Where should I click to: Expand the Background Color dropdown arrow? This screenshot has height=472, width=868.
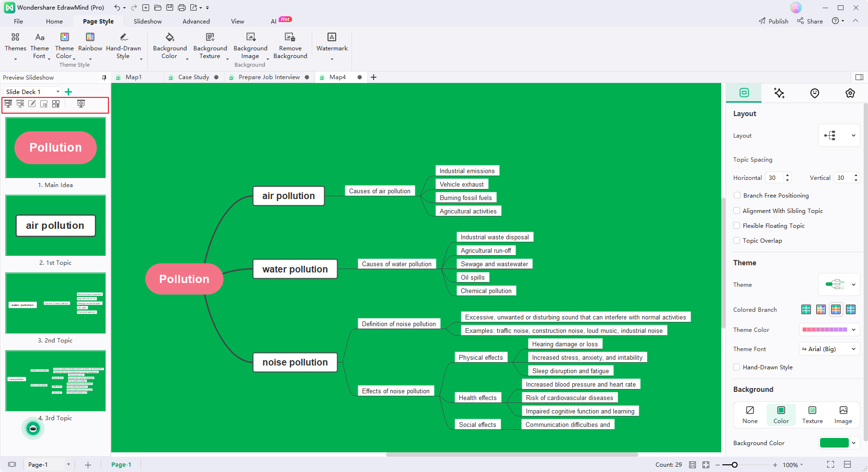(x=854, y=443)
